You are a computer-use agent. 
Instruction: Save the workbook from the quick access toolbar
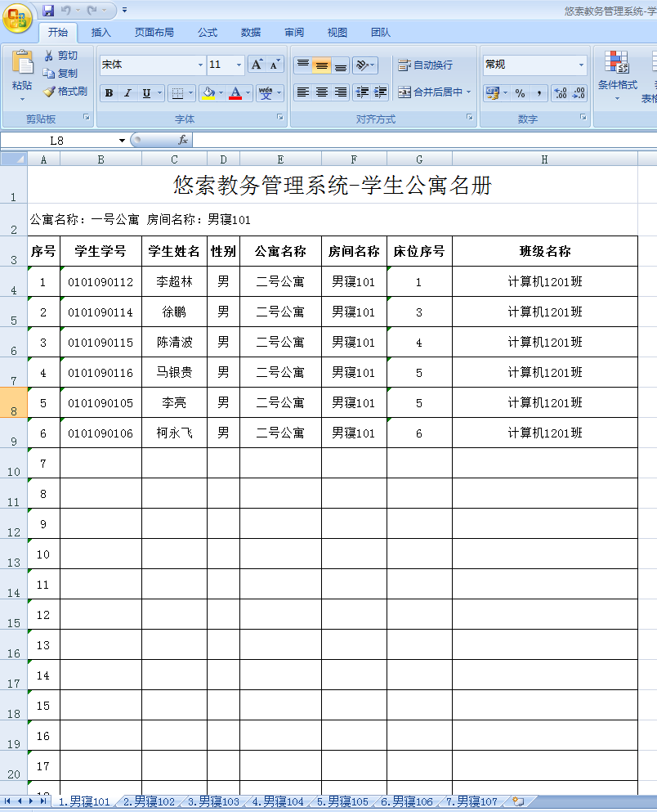(48, 11)
